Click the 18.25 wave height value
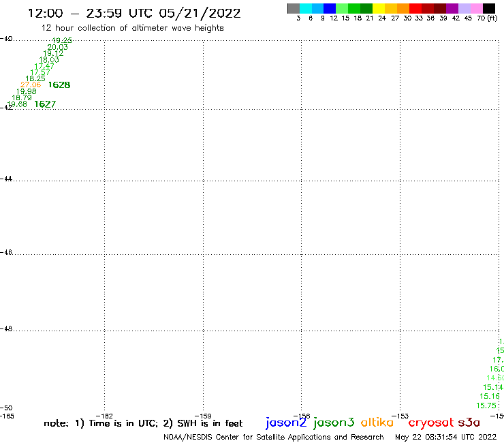Image resolution: width=504 pixels, height=443 pixels. coord(35,79)
